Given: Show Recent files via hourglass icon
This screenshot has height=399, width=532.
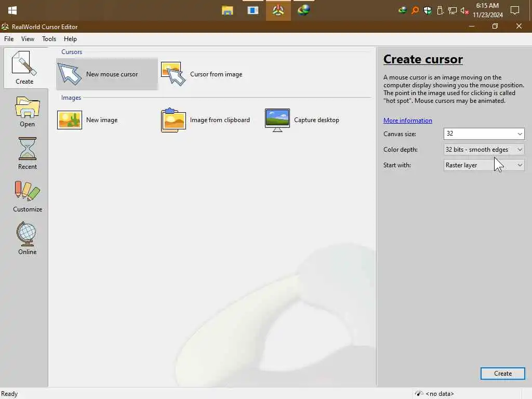Looking at the screenshot, I should pyautogui.click(x=28, y=149).
